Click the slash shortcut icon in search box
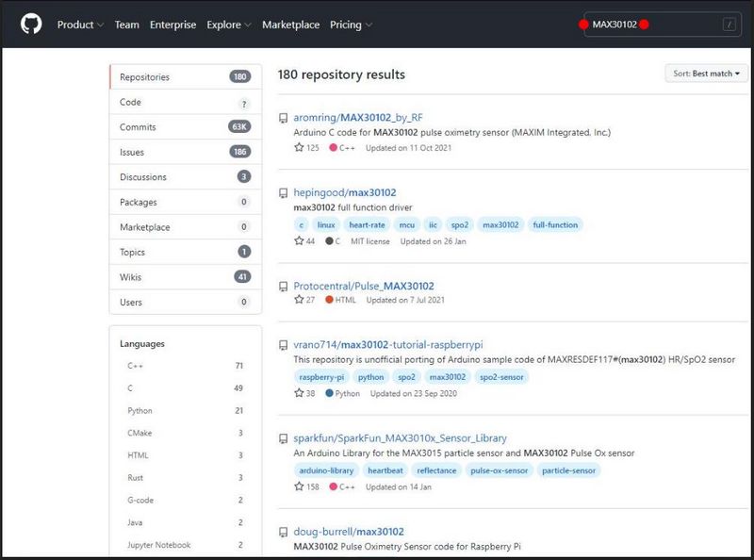The height and width of the screenshot is (560, 754). point(729,25)
